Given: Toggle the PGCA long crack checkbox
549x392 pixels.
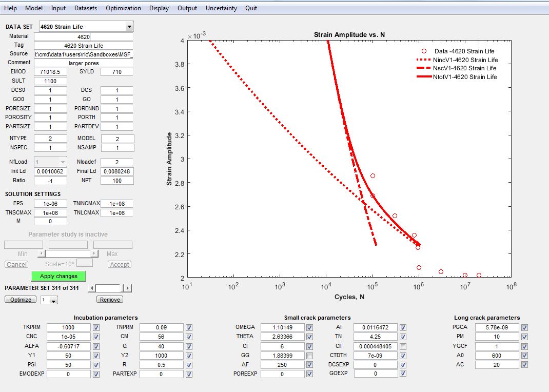Looking at the screenshot, I should 524,327.
